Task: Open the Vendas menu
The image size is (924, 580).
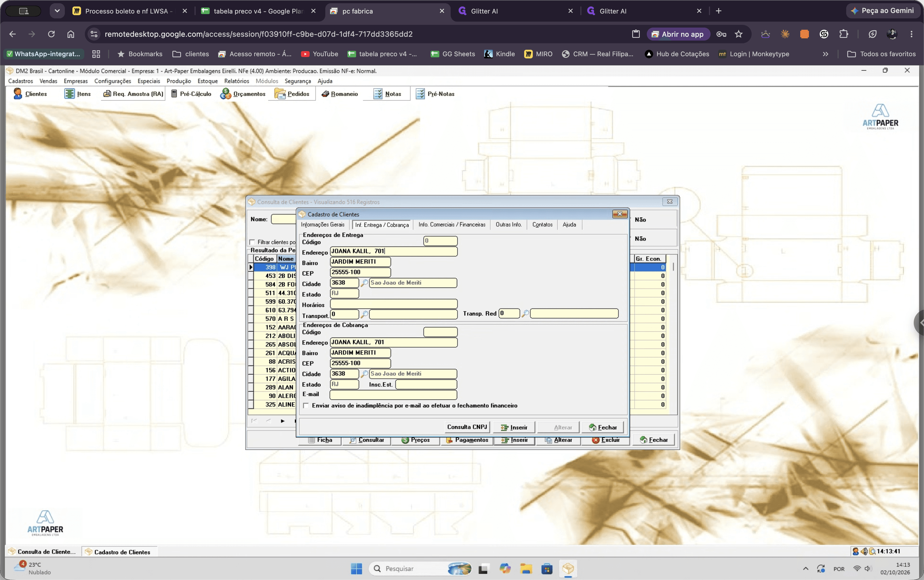Action: (48, 81)
